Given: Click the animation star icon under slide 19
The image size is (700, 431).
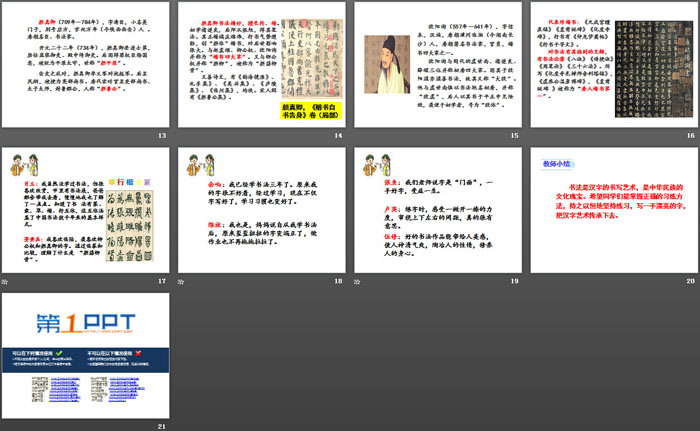Looking at the screenshot, I should point(357,282).
